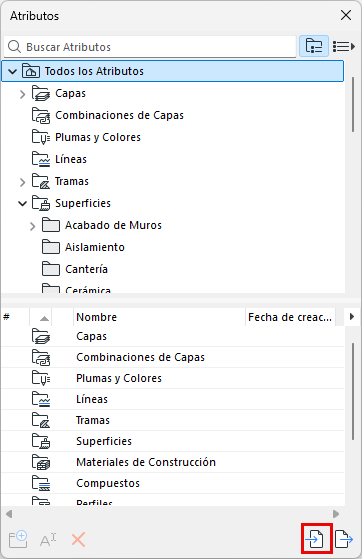The image size is (362, 559).
Task: Click the red Delete X icon
Action: [x=78, y=540]
